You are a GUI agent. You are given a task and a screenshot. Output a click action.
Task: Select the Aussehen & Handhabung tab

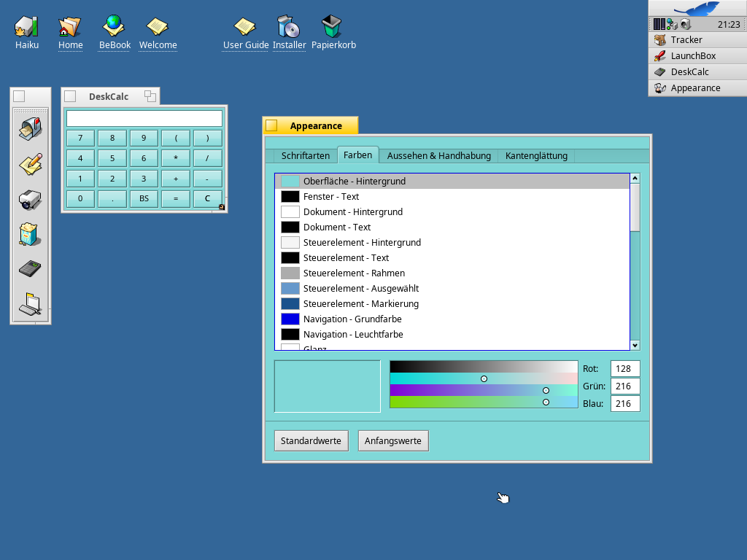[x=438, y=155]
